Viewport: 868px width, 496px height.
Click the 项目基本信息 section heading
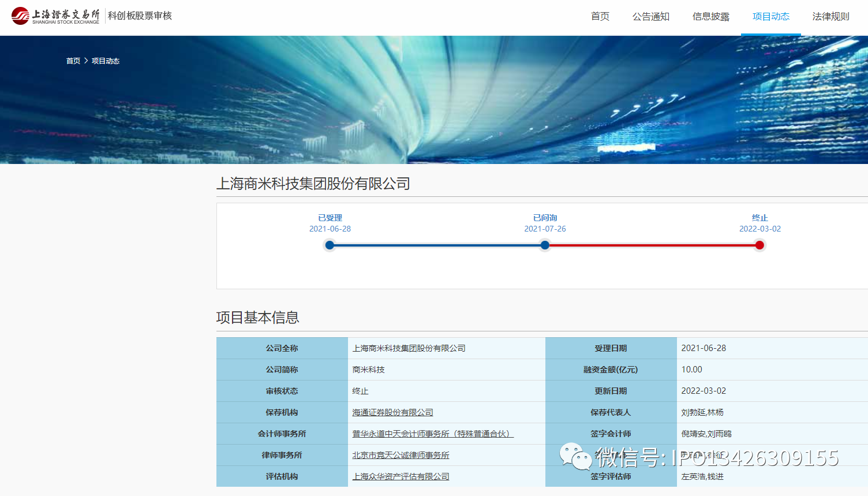[x=257, y=318]
